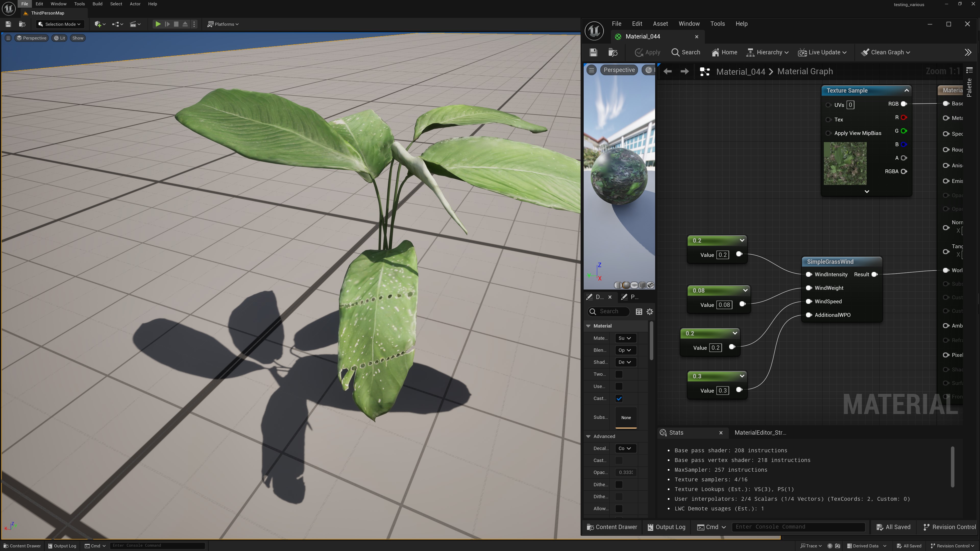The height and width of the screenshot is (551, 980).
Task: Click the Lit view mode button
Action: click(59, 38)
